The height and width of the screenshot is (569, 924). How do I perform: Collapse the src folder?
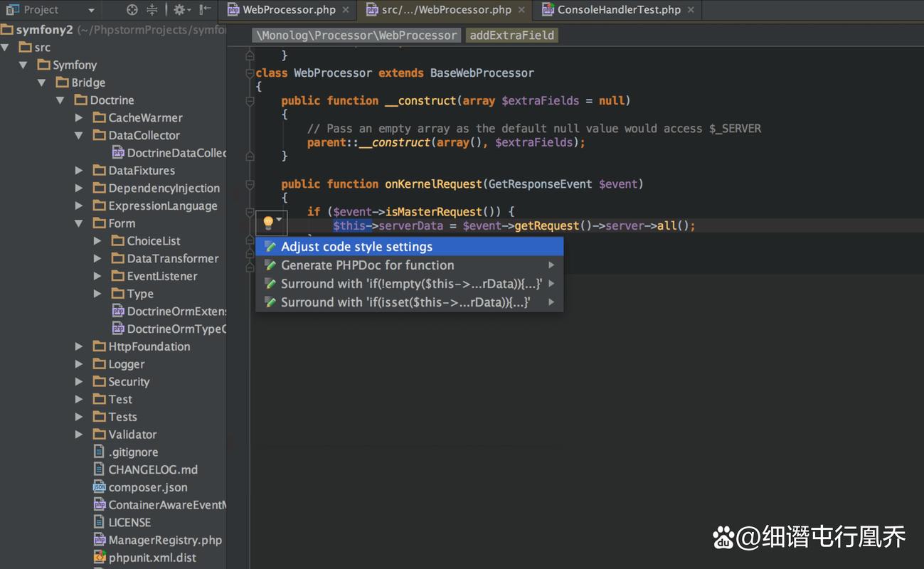coord(6,47)
